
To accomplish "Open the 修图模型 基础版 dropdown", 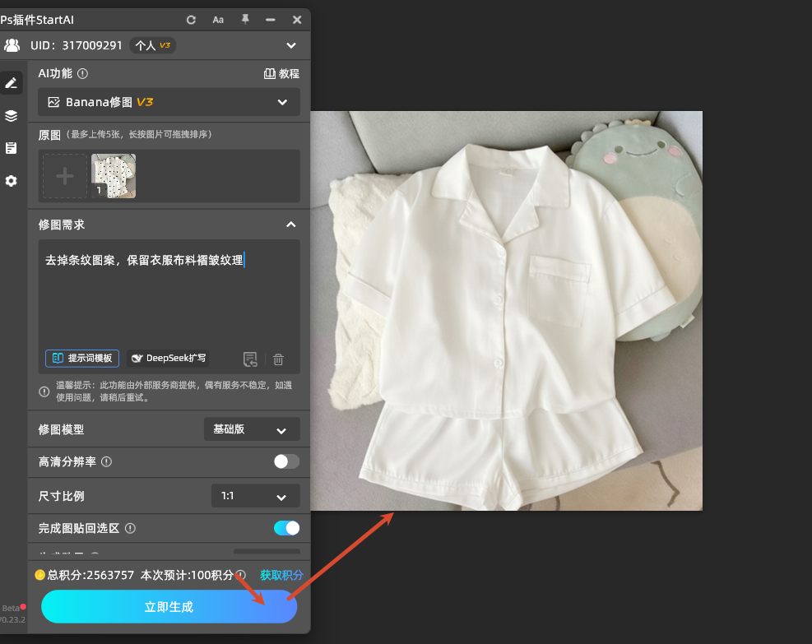I will tap(252, 429).
